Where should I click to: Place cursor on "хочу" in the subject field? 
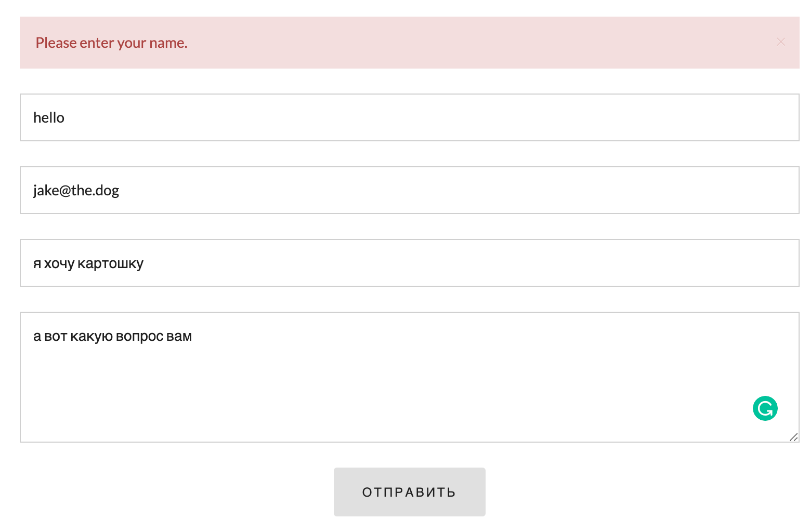[59, 263]
